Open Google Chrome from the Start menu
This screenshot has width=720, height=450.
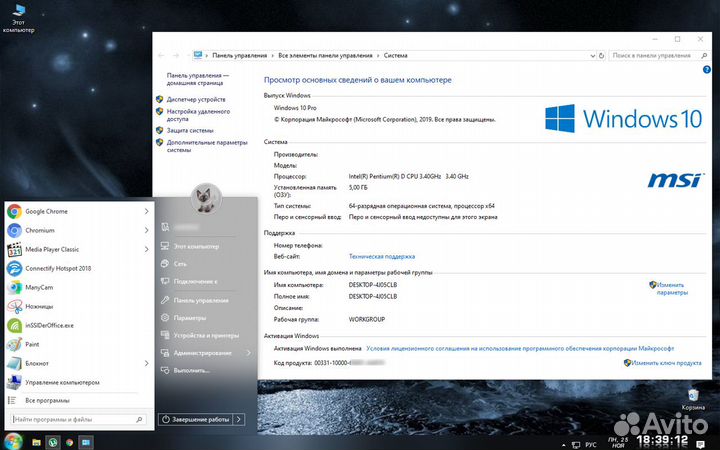[78, 211]
